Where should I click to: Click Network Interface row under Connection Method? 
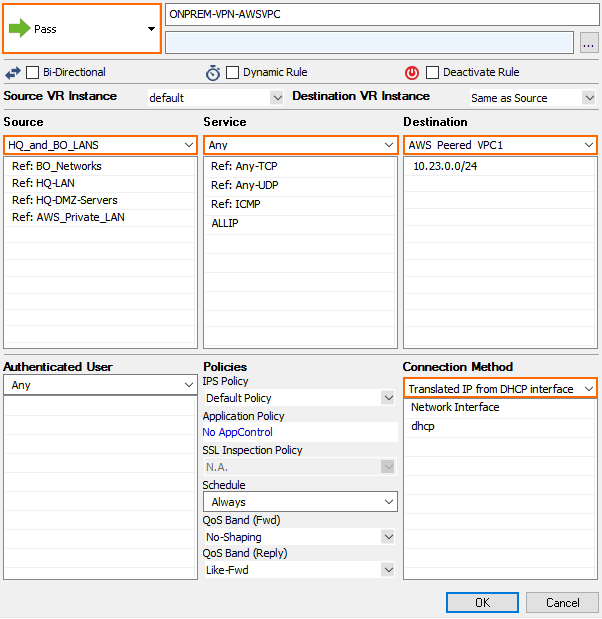click(500, 407)
